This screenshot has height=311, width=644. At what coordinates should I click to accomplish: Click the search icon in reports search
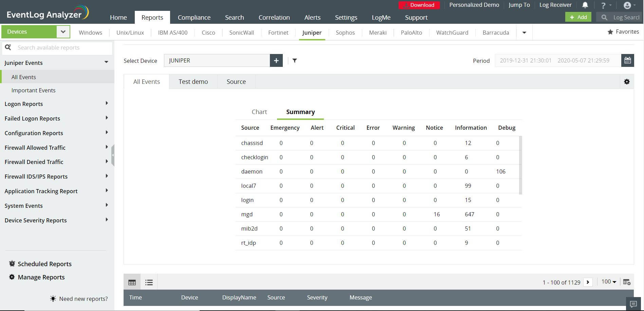click(x=8, y=47)
